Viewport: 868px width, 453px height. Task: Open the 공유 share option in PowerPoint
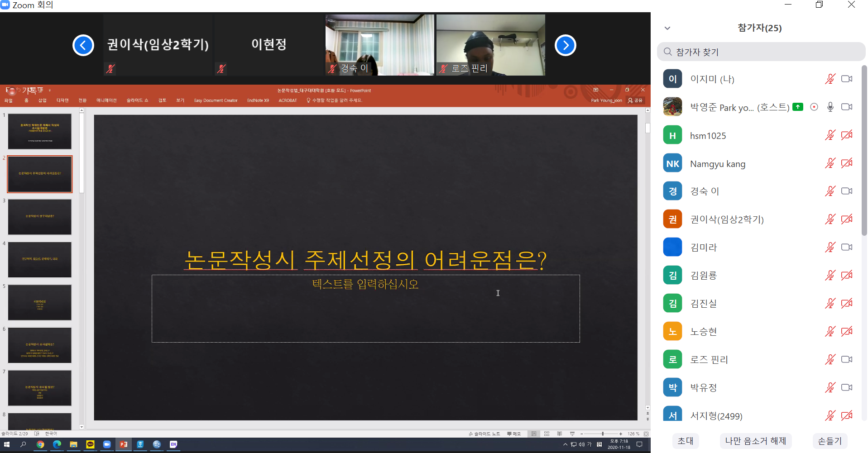coord(635,100)
